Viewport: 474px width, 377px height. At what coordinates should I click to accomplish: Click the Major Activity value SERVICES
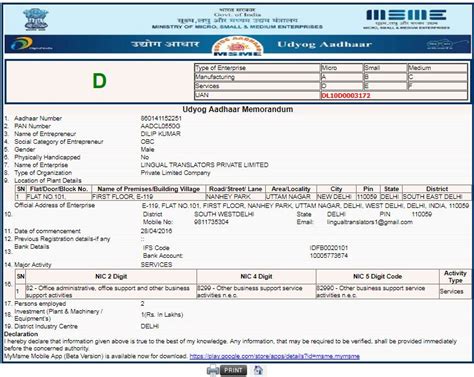(x=156, y=265)
